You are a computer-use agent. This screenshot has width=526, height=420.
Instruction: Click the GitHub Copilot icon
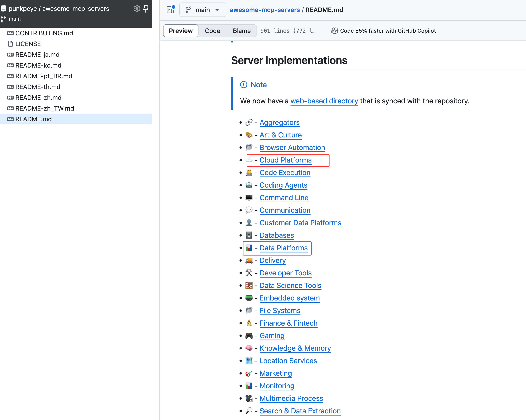point(335,31)
